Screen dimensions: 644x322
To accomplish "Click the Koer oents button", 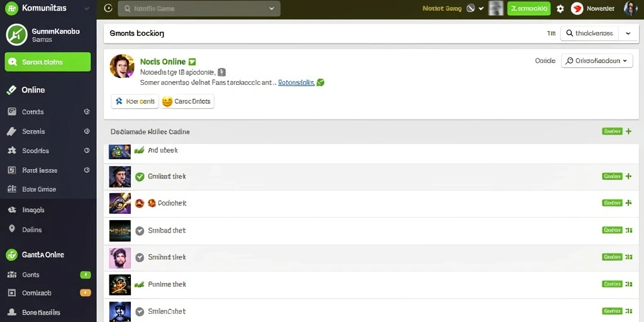I will [x=135, y=101].
